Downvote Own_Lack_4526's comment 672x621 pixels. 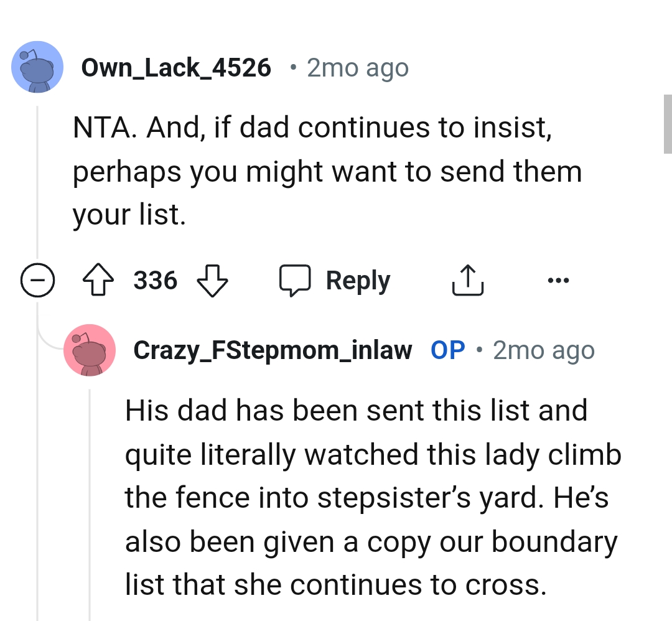pos(212,280)
